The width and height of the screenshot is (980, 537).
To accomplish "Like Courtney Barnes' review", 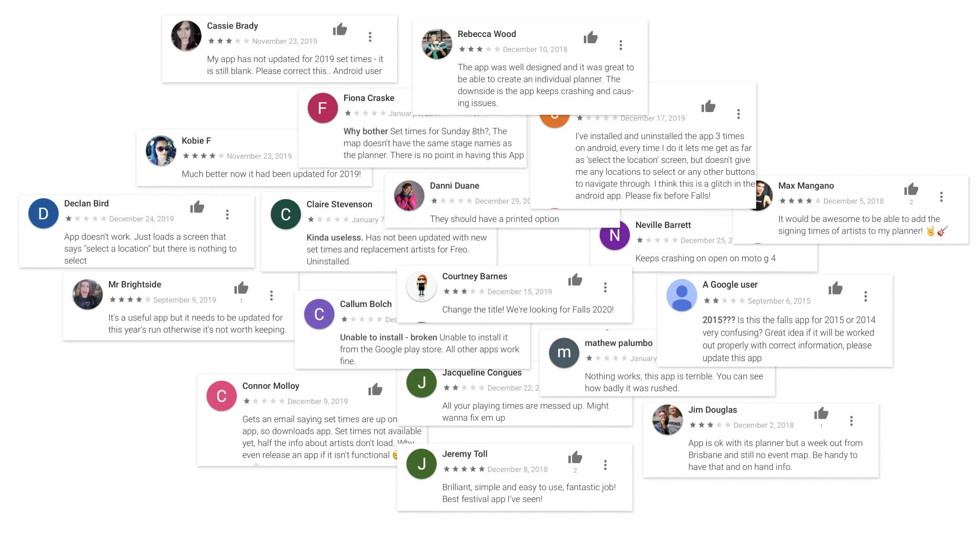I will click(575, 280).
